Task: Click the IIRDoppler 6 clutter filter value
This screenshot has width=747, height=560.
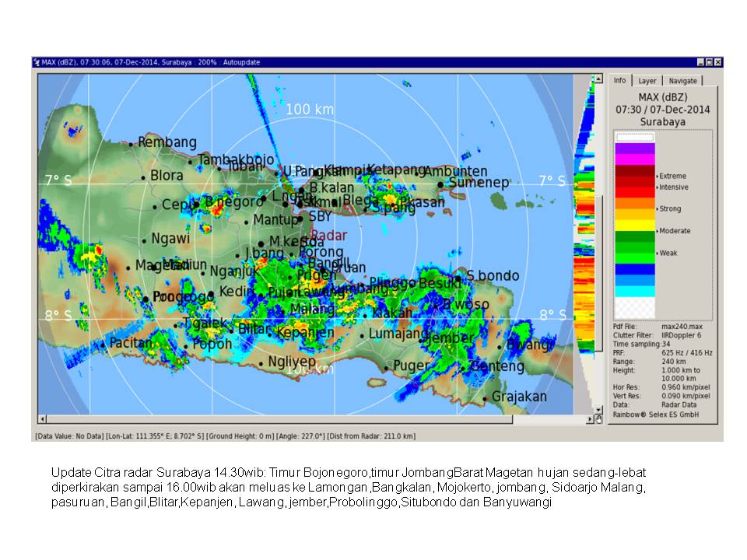Action: 682,335
